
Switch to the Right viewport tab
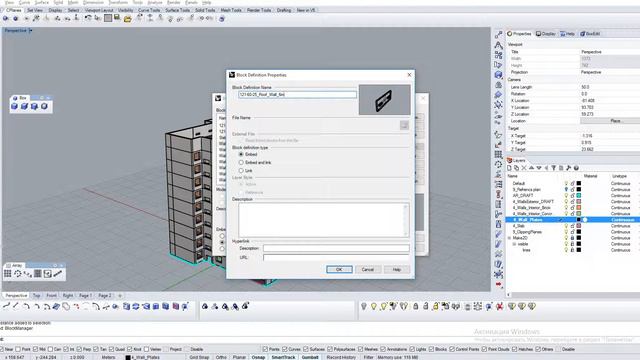pyautogui.click(x=68, y=295)
